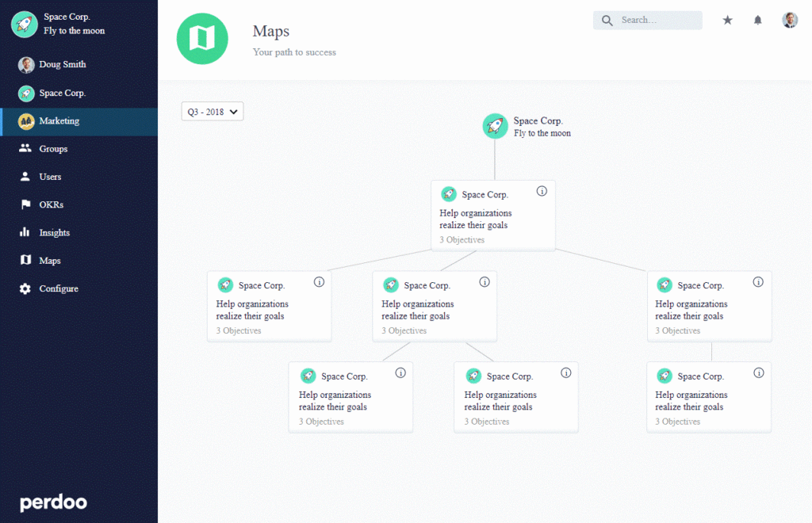
Task: Click info icon on the second-row left card
Action: pos(319,282)
